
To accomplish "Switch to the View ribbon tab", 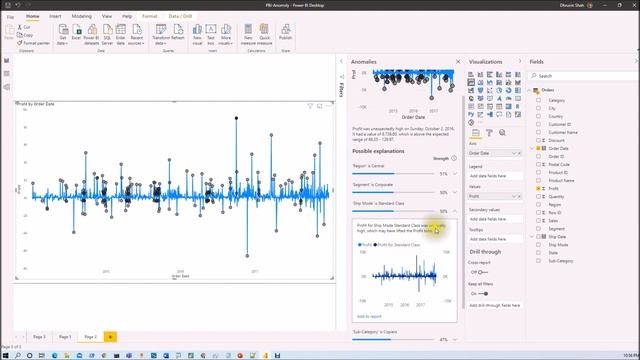I will click(x=107, y=16).
